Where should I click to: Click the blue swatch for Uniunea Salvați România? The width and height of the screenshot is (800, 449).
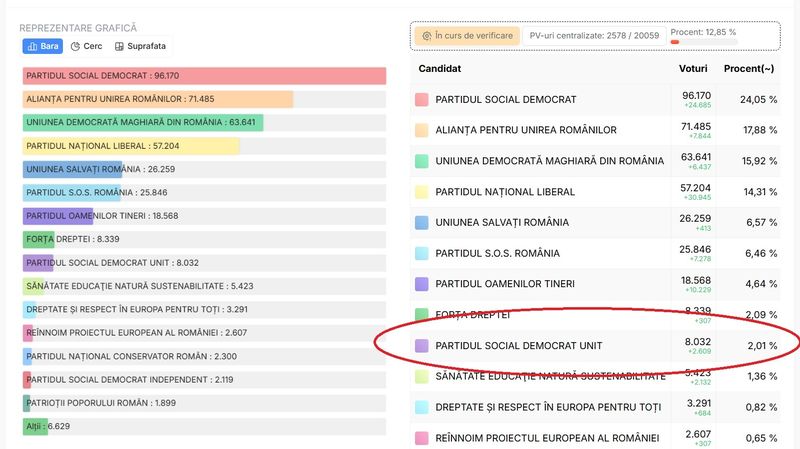pos(421,222)
